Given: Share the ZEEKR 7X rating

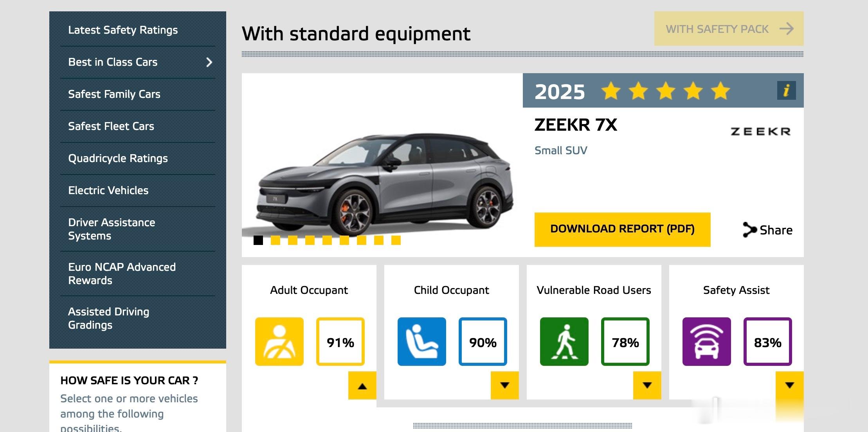Looking at the screenshot, I should [x=767, y=230].
